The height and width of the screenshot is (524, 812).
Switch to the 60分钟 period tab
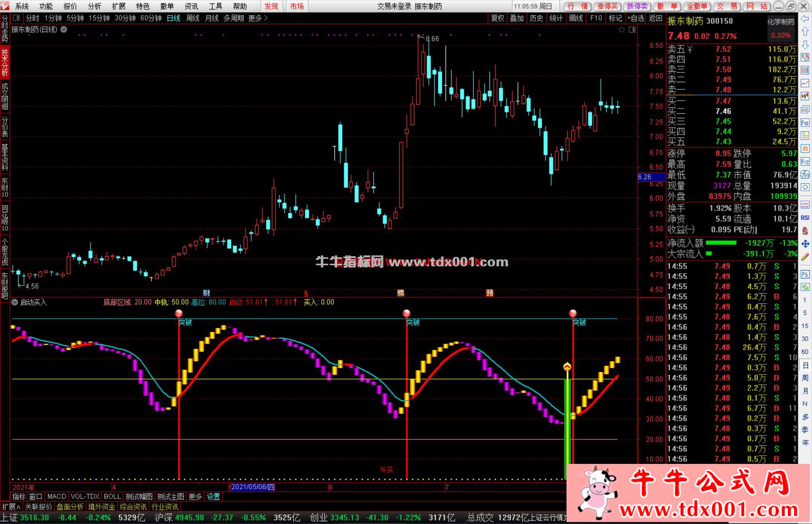coord(151,18)
